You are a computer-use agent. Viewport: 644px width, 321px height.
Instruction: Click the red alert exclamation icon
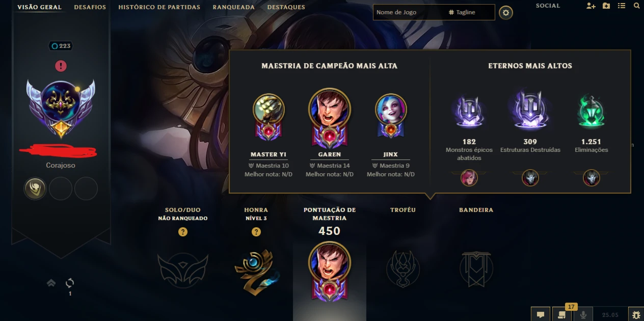click(61, 66)
